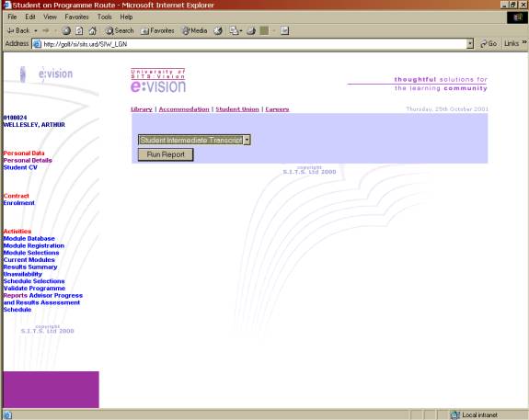The width and height of the screenshot is (529, 420).
Task: Open the Favorites toolbar button
Action: pyautogui.click(x=157, y=30)
